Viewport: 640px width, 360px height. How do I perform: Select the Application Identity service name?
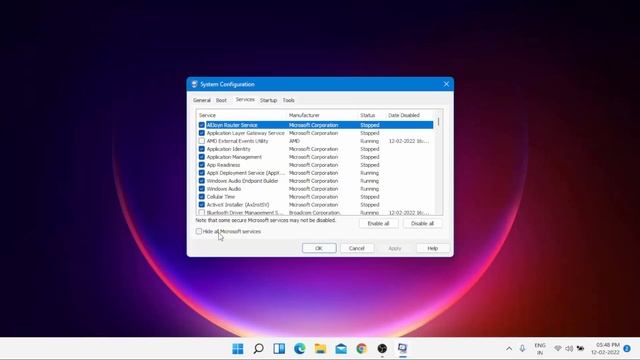pos(229,149)
